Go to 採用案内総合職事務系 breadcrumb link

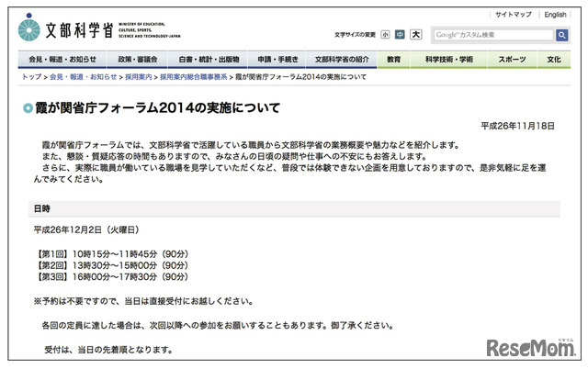click(x=194, y=77)
